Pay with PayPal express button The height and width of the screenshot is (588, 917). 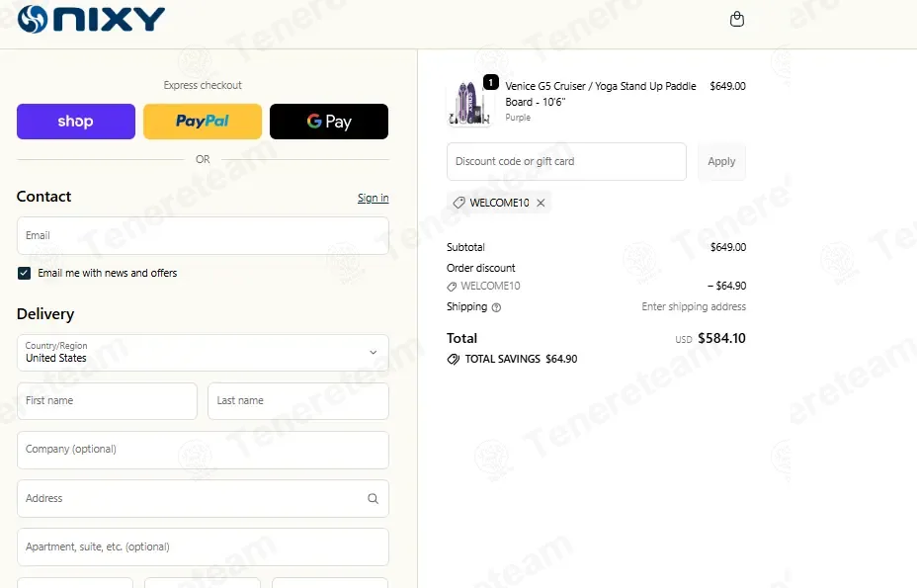click(x=203, y=122)
